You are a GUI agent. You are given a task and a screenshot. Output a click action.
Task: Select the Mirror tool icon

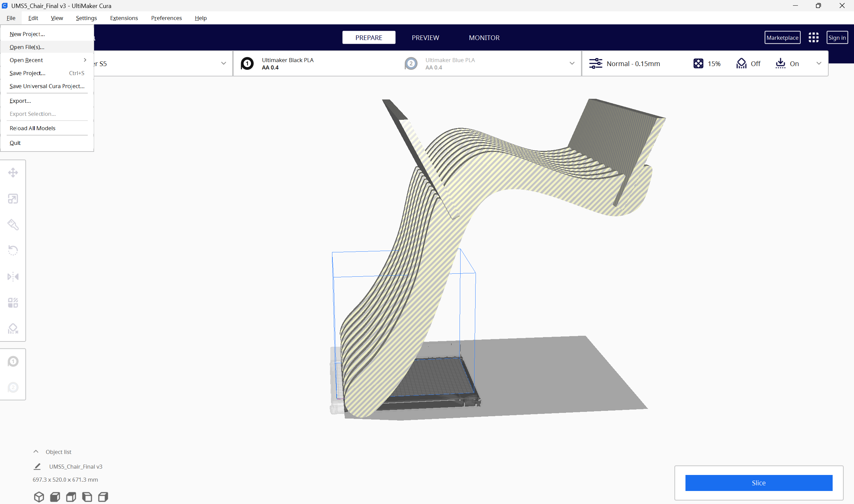click(13, 276)
